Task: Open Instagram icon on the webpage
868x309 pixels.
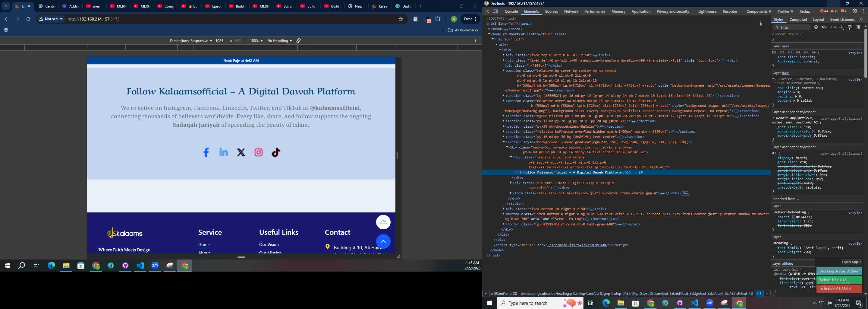Action: (x=259, y=152)
